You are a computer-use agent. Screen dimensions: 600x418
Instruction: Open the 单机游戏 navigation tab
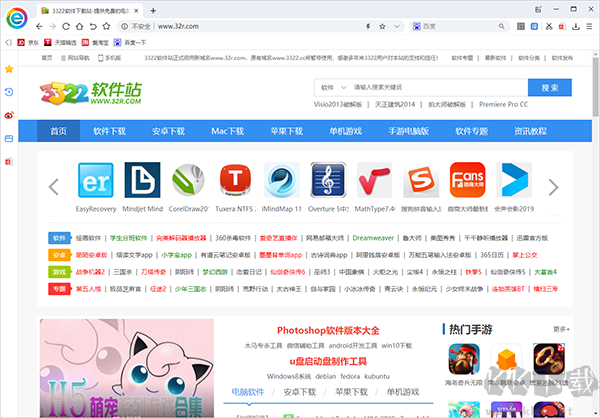tap(346, 131)
